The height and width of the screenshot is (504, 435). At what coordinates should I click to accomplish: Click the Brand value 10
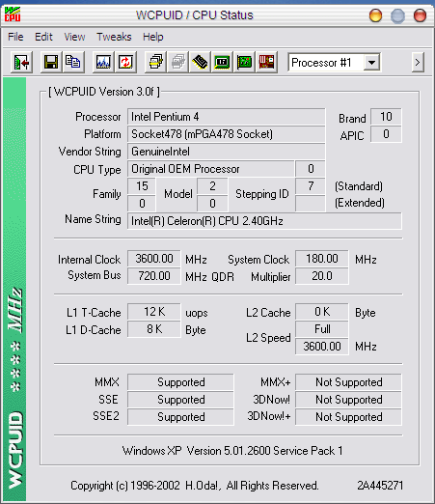(386, 117)
